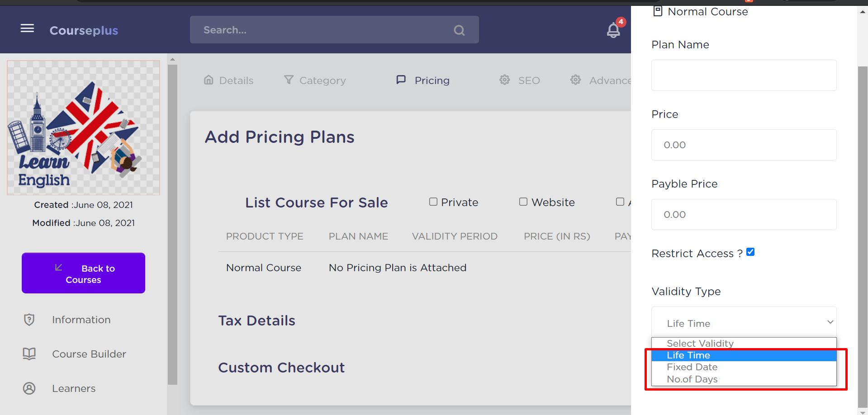The width and height of the screenshot is (868, 415).
Task: Click the Plan Name input field
Action: [744, 75]
